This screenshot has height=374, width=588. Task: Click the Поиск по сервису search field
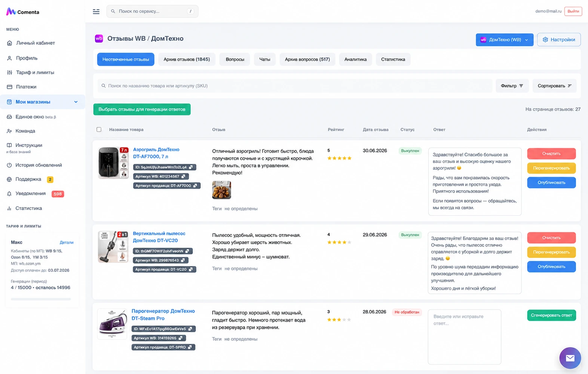click(152, 11)
